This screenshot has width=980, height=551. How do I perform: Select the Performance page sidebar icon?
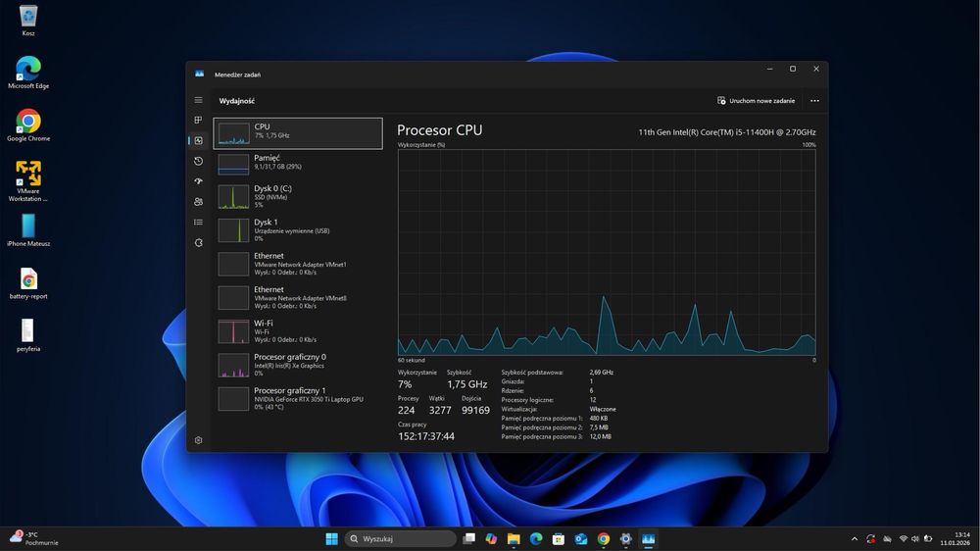198,141
